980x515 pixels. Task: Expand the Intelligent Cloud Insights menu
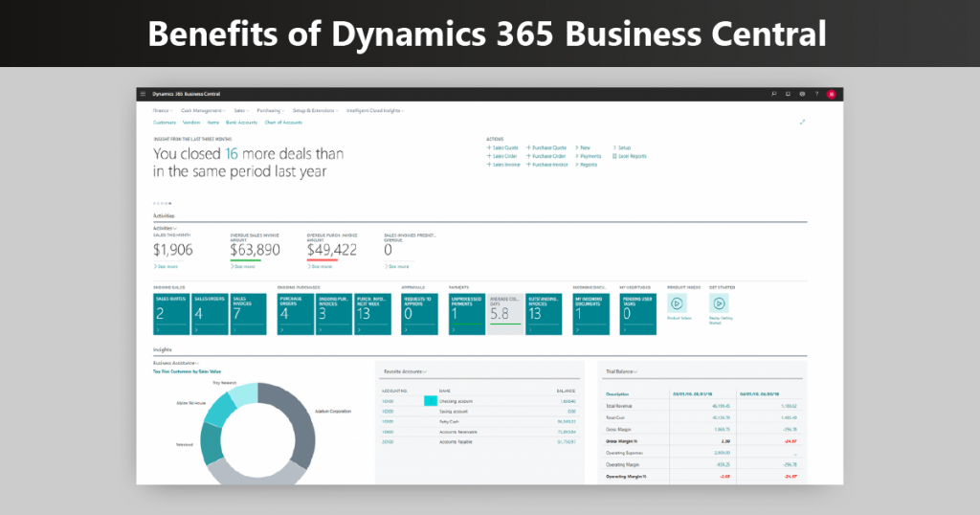pyautogui.click(x=375, y=111)
